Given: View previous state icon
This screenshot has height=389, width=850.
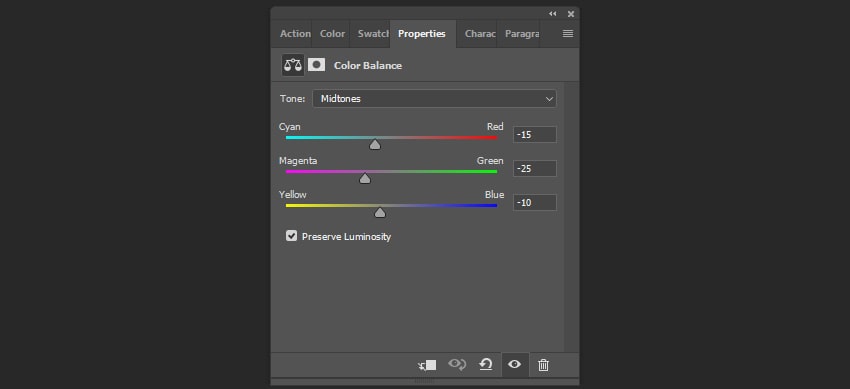Looking at the screenshot, I should point(457,365).
